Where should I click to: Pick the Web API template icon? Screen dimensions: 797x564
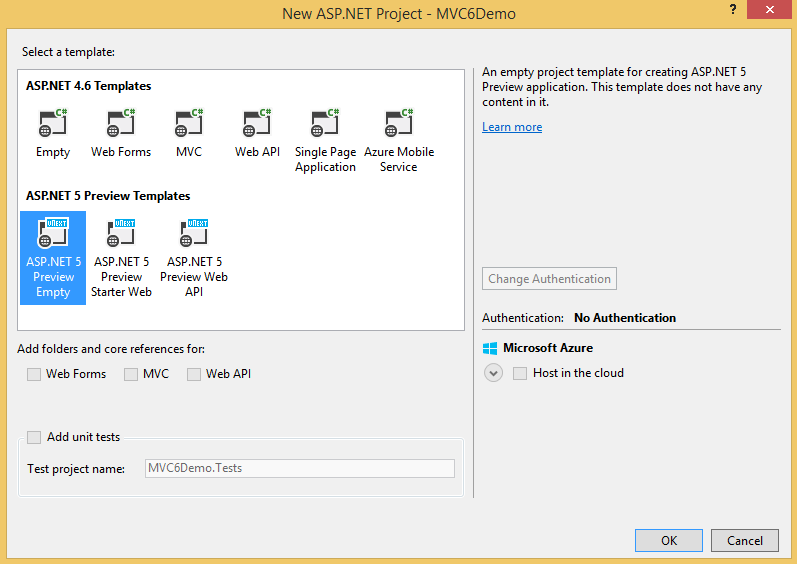point(257,124)
